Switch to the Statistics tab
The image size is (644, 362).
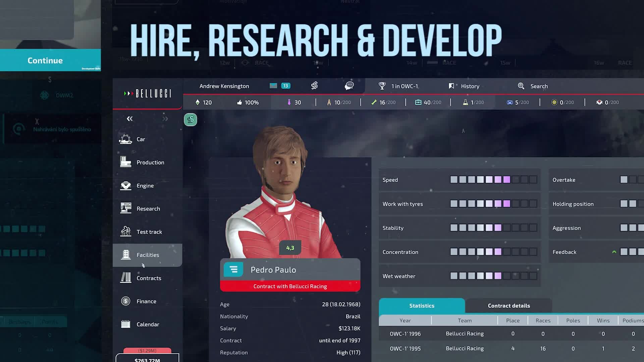(x=422, y=306)
